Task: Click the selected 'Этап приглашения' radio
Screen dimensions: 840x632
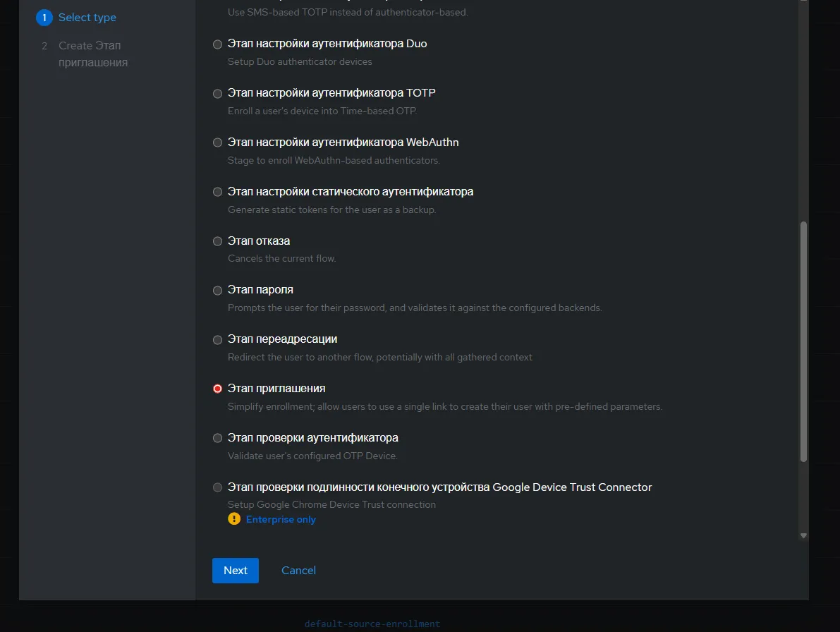Action: point(217,389)
